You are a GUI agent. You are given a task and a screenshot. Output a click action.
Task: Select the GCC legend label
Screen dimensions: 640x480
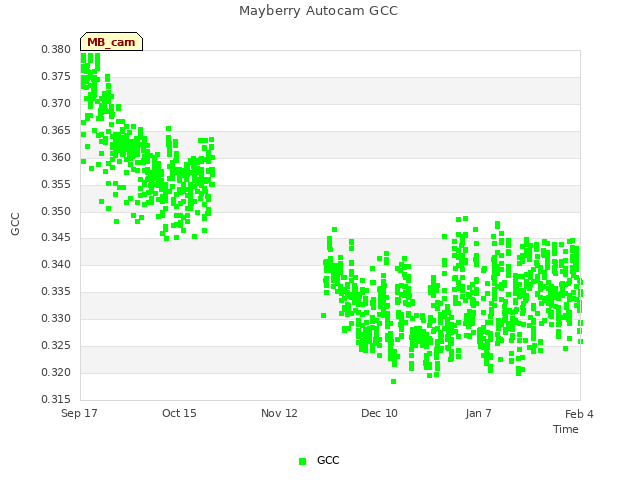pyautogui.click(x=328, y=460)
